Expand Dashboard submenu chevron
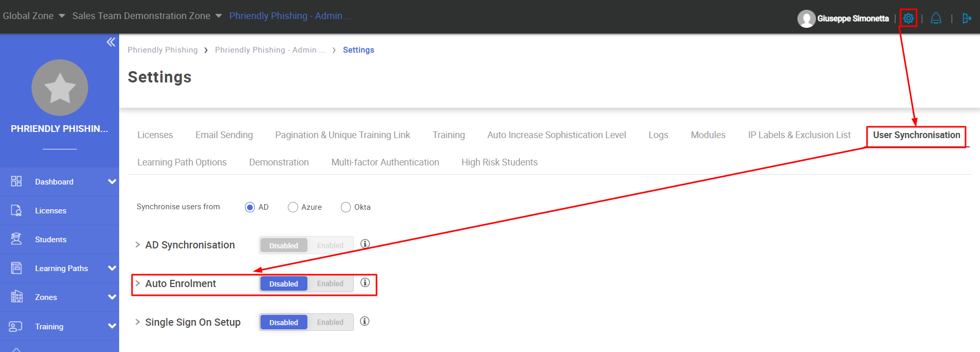The width and height of the screenshot is (980, 352). (x=112, y=181)
